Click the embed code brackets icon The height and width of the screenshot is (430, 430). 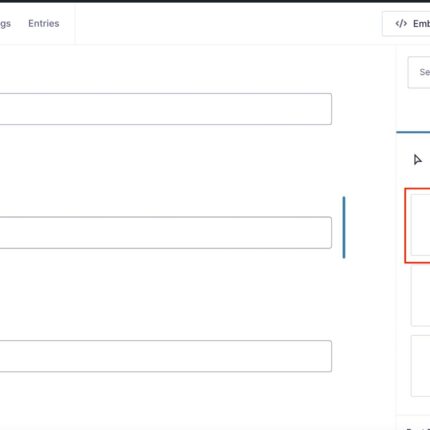[x=401, y=24]
